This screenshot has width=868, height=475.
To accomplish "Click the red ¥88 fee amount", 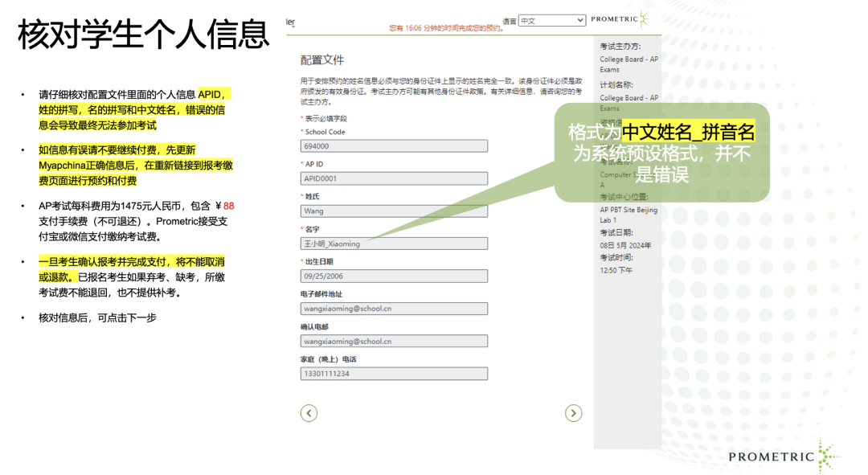I will pos(224,206).
